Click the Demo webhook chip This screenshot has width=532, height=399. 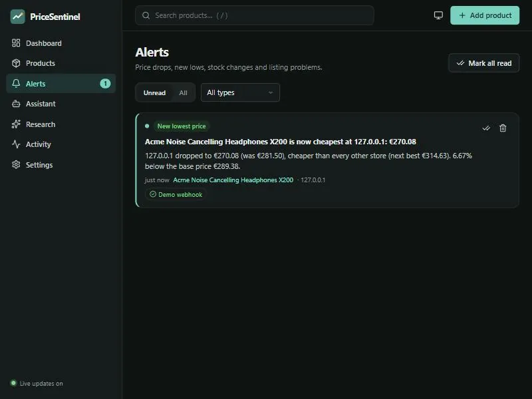(176, 194)
